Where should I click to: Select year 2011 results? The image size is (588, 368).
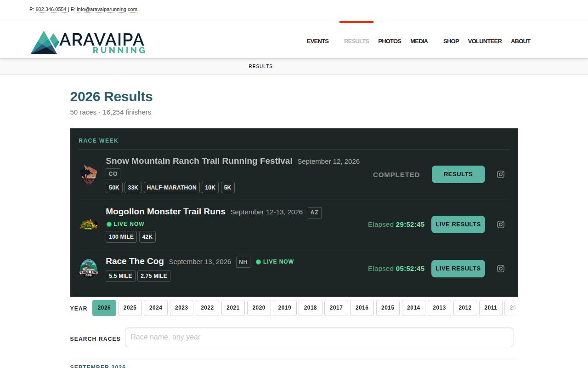point(491,308)
